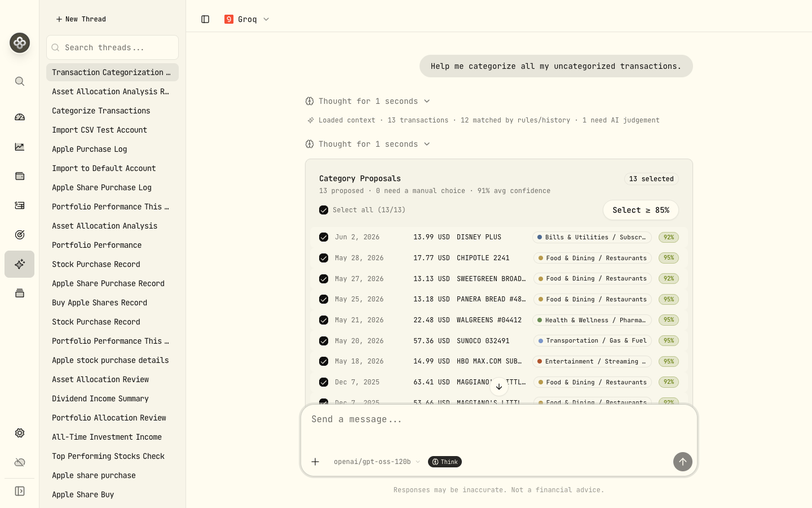This screenshot has height=508, width=812.
Task: Open the Groq provider dropdown
Action: coord(247,19)
